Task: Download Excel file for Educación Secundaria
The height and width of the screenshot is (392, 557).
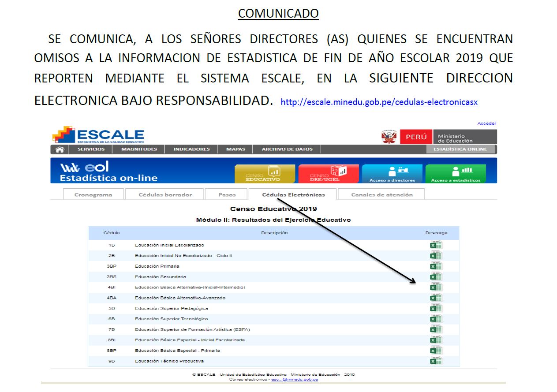Action: 436,277
